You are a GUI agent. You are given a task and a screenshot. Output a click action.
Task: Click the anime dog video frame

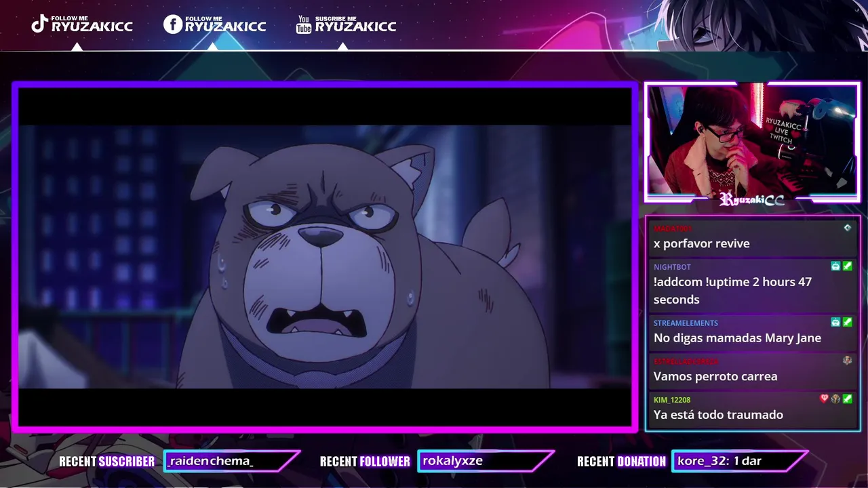point(325,256)
